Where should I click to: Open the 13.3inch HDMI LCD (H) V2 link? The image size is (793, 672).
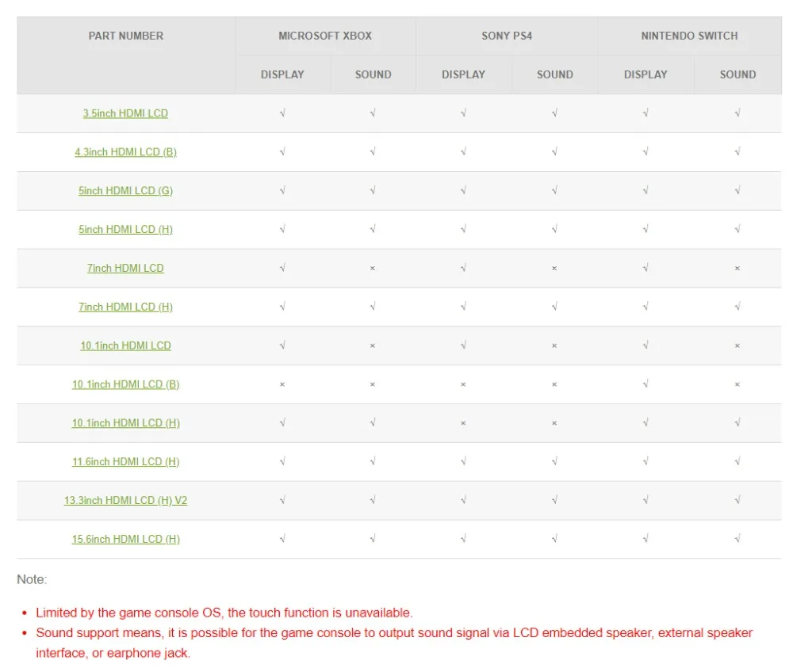[x=125, y=500]
